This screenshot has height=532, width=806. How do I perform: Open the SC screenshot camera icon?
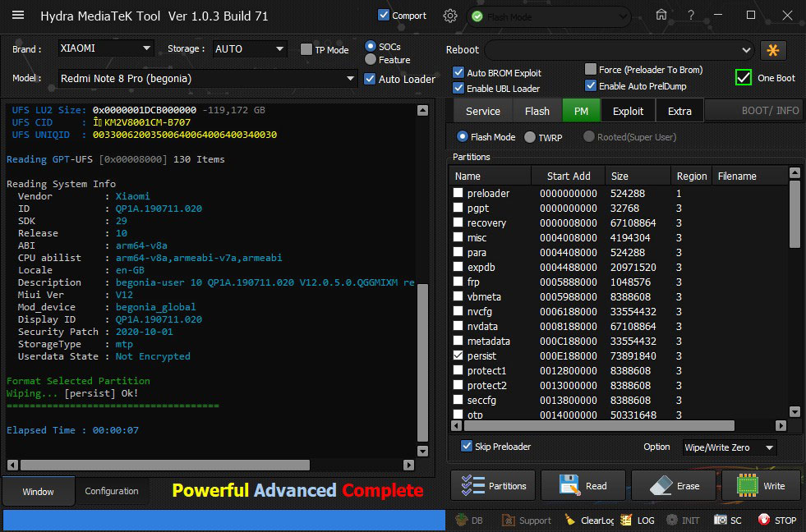coord(720,520)
